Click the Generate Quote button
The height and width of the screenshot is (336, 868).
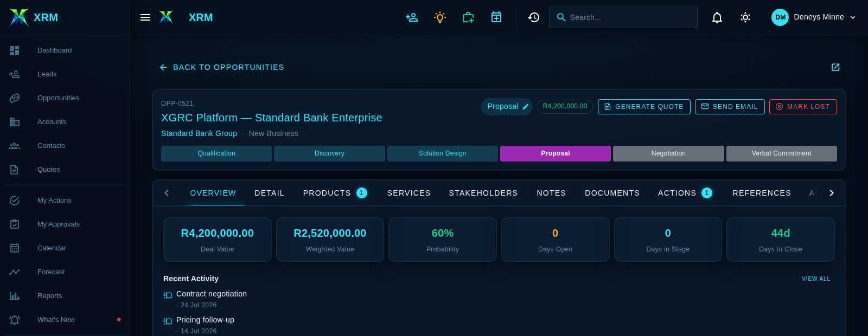tap(644, 107)
